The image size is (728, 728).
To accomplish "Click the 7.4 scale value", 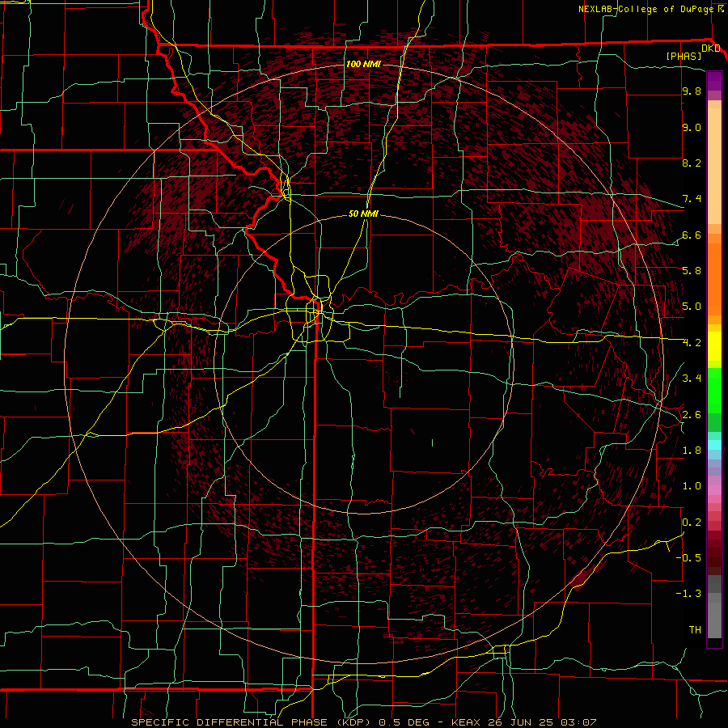I will point(692,199).
